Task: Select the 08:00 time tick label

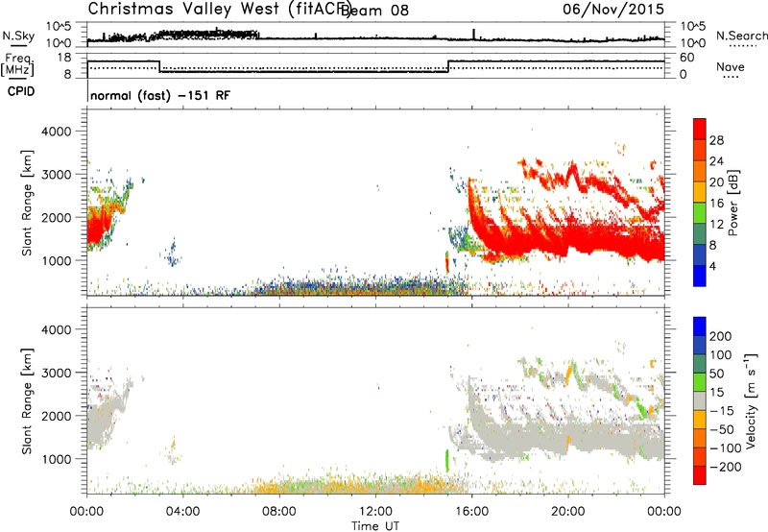Action: [x=278, y=512]
